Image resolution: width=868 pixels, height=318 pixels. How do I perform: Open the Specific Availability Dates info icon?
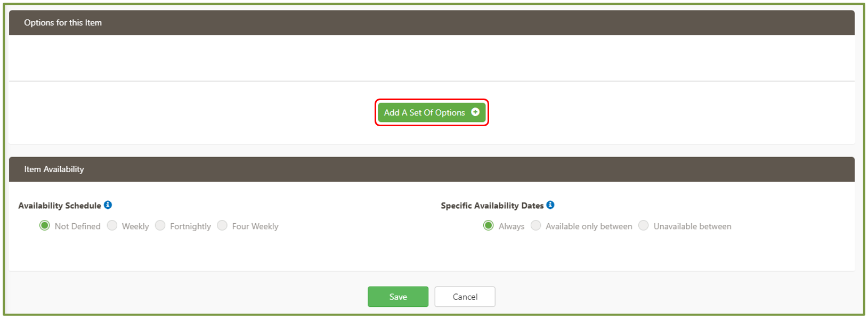[550, 205]
